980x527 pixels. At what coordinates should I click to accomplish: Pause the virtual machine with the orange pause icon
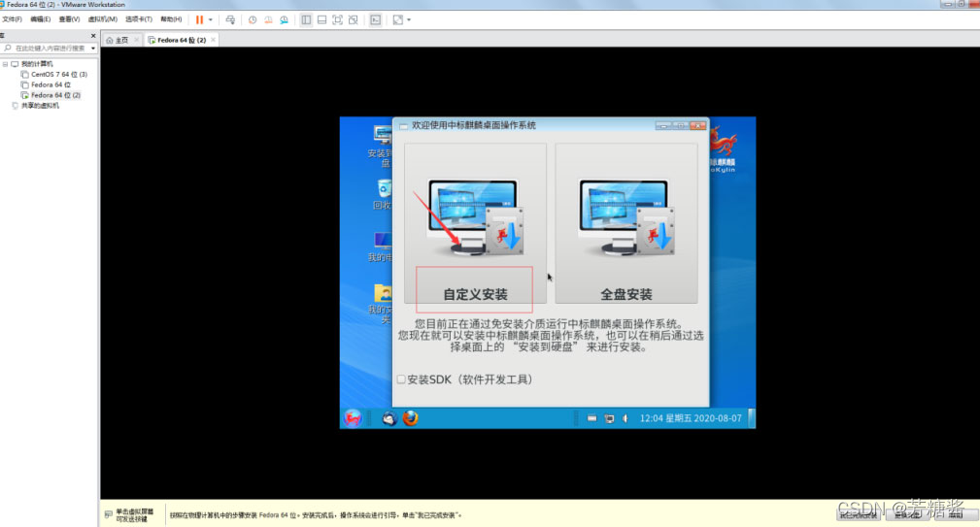point(199,20)
